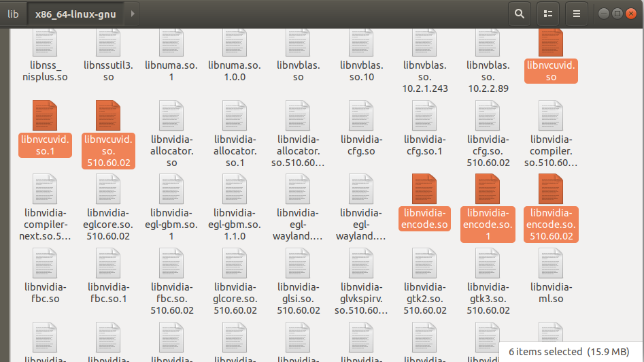
Task: Click the highlighted libnvcuvid.so file icon
Action: tap(551, 42)
